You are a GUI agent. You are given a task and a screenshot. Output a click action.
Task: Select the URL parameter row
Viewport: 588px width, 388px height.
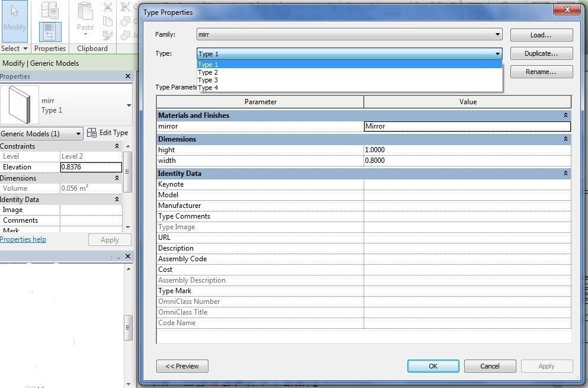click(x=364, y=238)
